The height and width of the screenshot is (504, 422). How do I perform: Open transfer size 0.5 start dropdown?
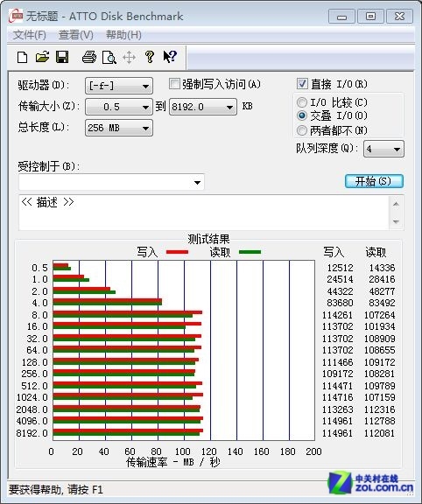pos(119,107)
